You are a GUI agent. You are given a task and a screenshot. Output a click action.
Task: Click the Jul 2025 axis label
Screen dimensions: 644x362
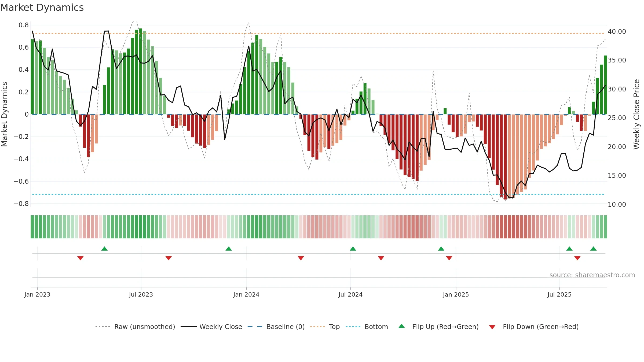(x=559, y=294)
